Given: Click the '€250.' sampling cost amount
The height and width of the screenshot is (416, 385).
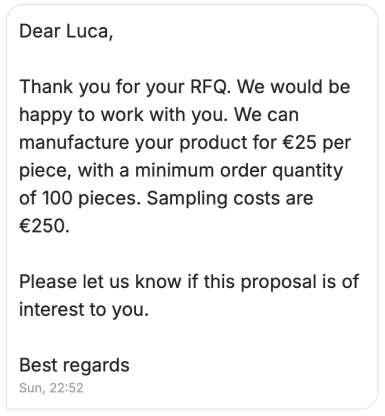Looking at the screenshot, I should (44, 226).
